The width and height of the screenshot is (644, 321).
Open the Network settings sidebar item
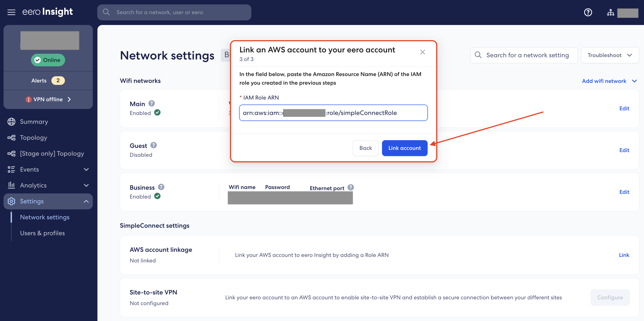pyautogui.click(x=45, y=217)
